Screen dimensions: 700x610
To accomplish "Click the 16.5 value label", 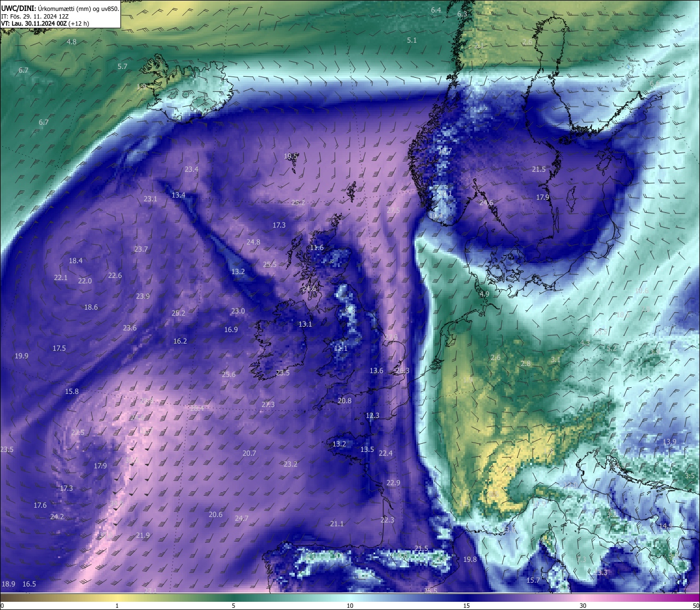I will (29, 584).
